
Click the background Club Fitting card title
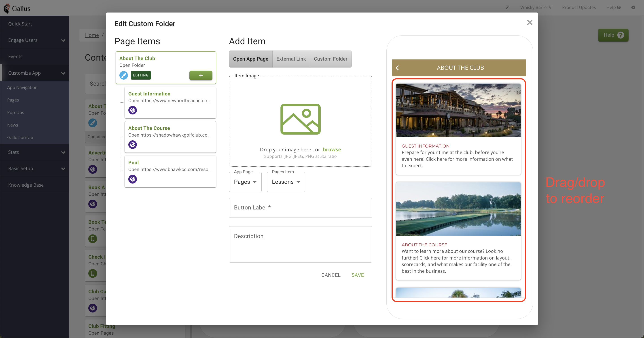pos(102,326)
